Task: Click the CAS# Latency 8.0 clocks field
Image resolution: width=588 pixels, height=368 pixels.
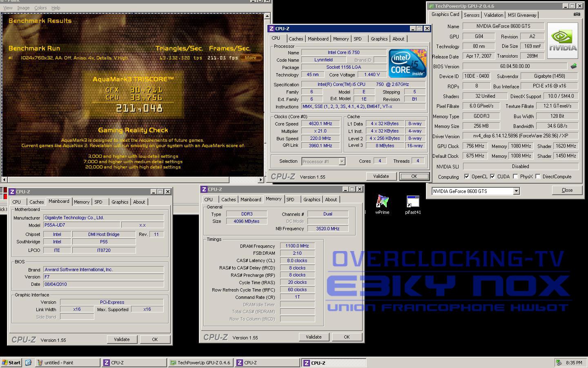Action: coord(297,260)
